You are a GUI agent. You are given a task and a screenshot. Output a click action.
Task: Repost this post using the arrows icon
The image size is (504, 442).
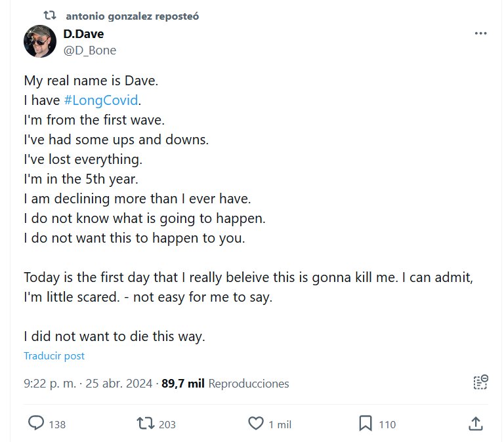[x=144, y=424]
